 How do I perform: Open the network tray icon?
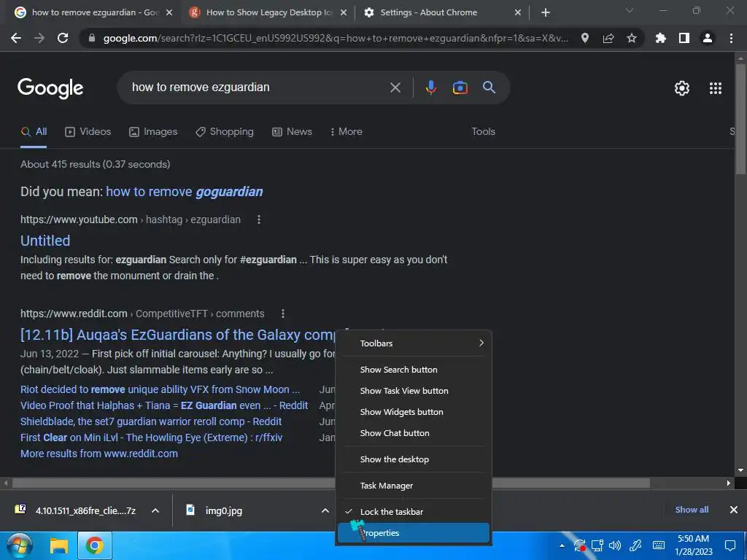(597, 545)
